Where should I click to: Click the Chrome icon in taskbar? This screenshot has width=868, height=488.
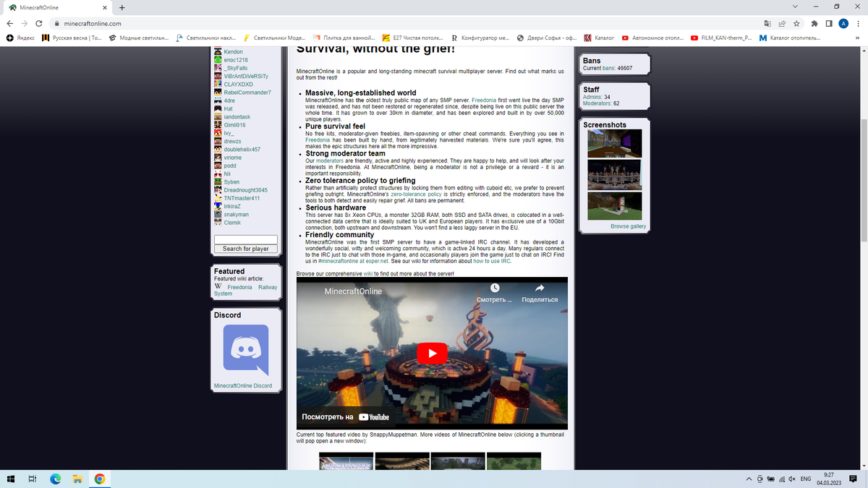point(99,479)
